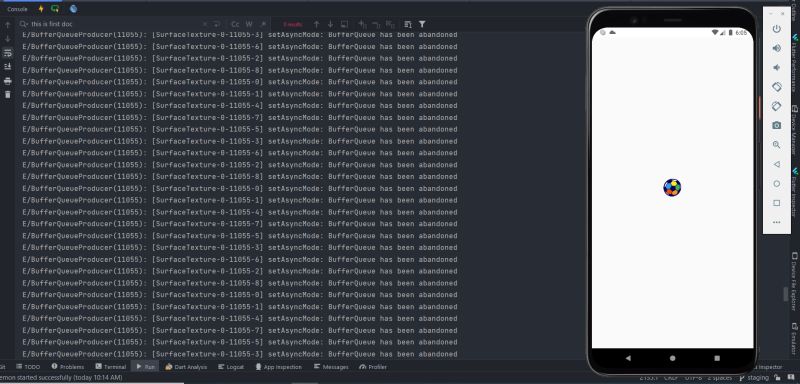This screenshot has width=800, height=384.
Task: Open the Terminal tool window
Action: coord(110,367)
